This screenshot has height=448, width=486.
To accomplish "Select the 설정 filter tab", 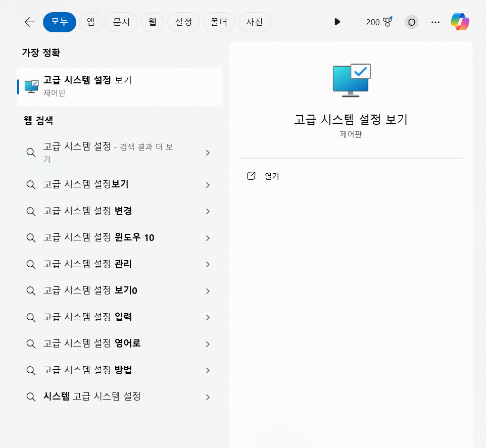I will (183, 22).
